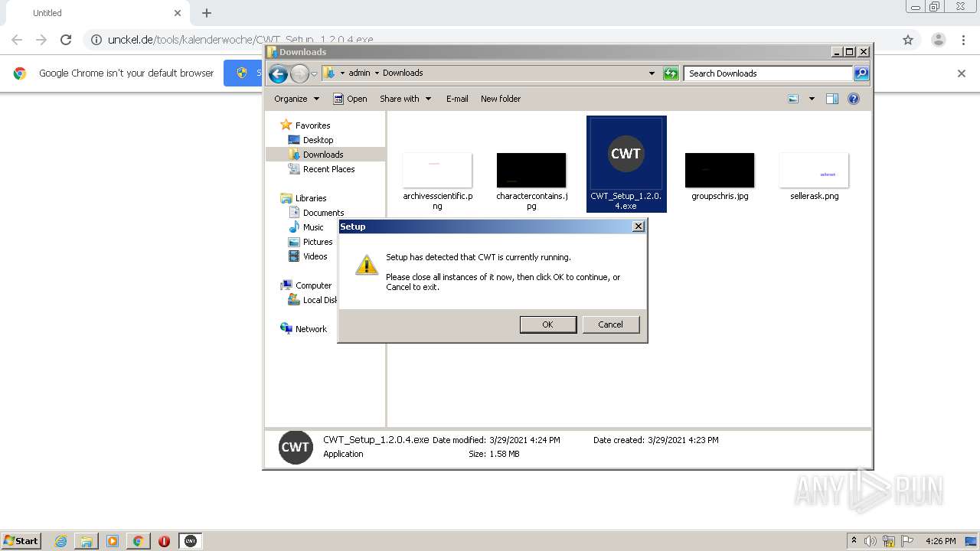Image resolution: width=980 pixels, height=551 pixels.
Task: Select charactercontains.jpg file thumbnail
Action: point(531,170)
